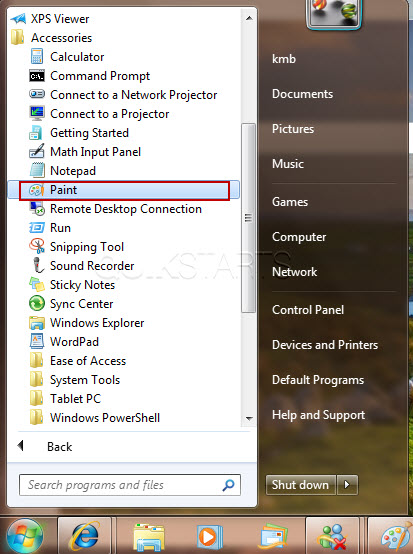Launch Snipping Tool from its scissors icon
413x554 pixels.
pos(37,247)
